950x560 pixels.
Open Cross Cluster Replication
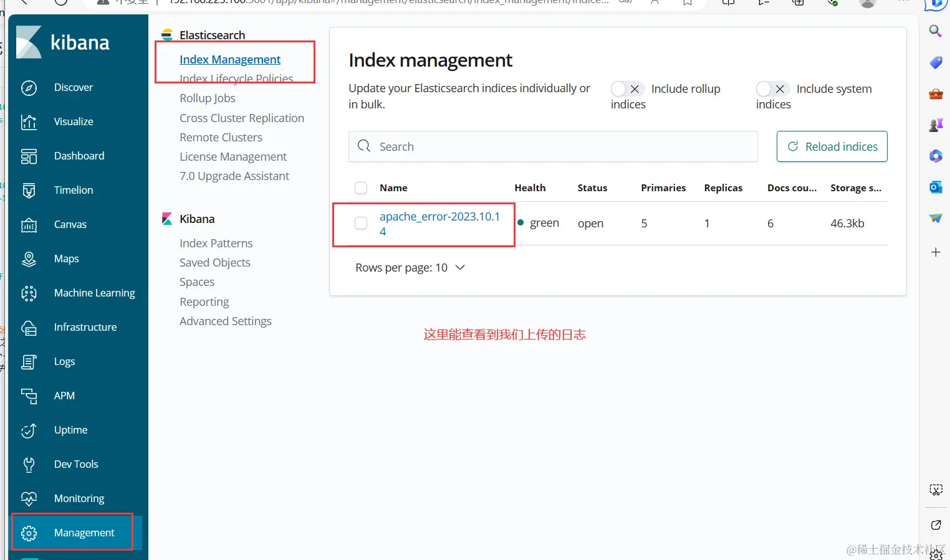coord(242,118)
